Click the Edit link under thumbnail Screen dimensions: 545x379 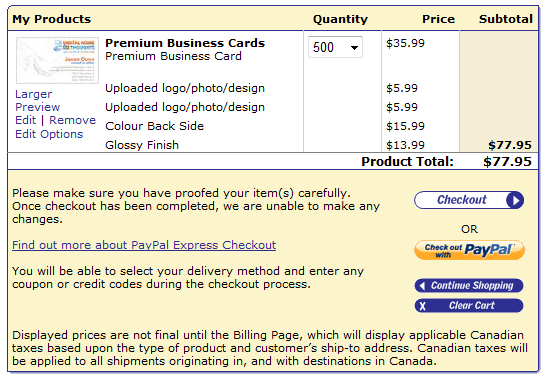click(x=25, y=120)
